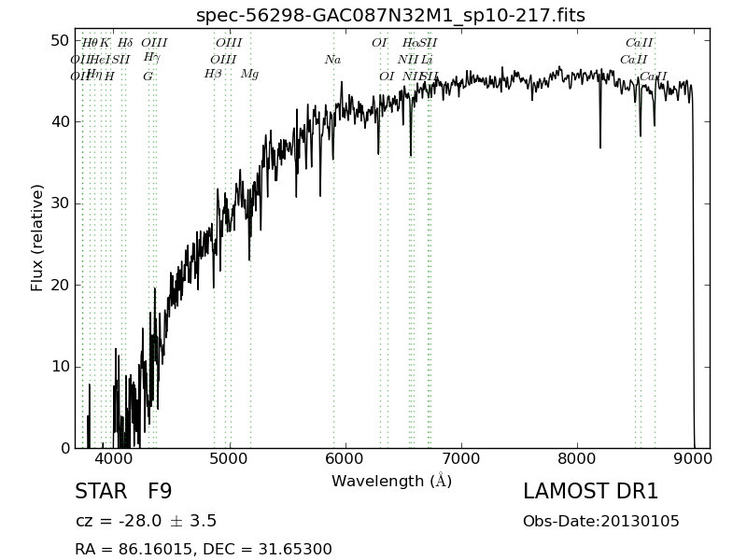Click the 'Hβ' spectral line label
This screenshot has width=747, height=560.
213,75
